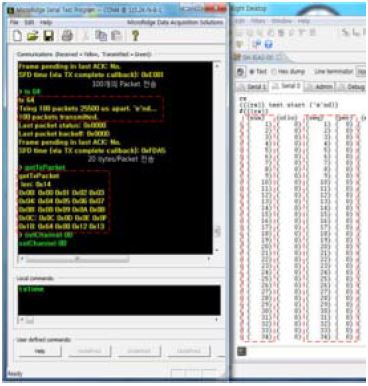Image resolution: width=368 pixels, height=386 pixels.
Task: Click the 'test start' line in serial output
Action: (289, 105)
